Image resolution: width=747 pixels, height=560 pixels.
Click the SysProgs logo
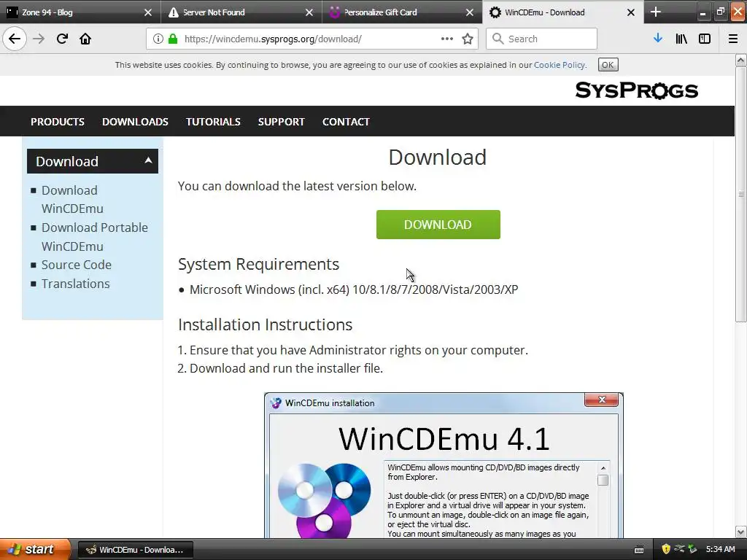[636, 90]
